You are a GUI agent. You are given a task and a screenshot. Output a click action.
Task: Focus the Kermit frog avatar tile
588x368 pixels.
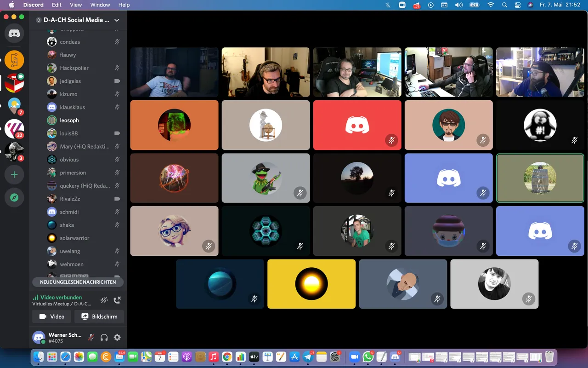pos(266,178)
